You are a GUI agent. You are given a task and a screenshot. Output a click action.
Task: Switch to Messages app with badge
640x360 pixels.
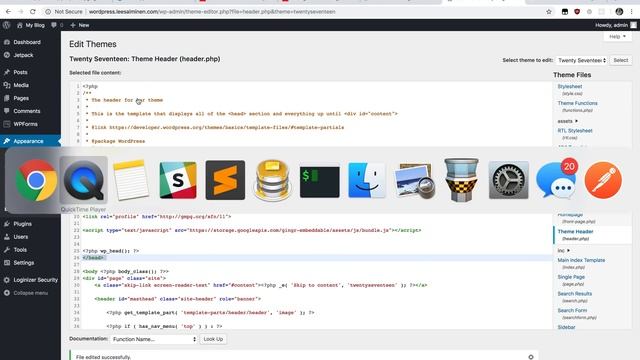[556, 180]
